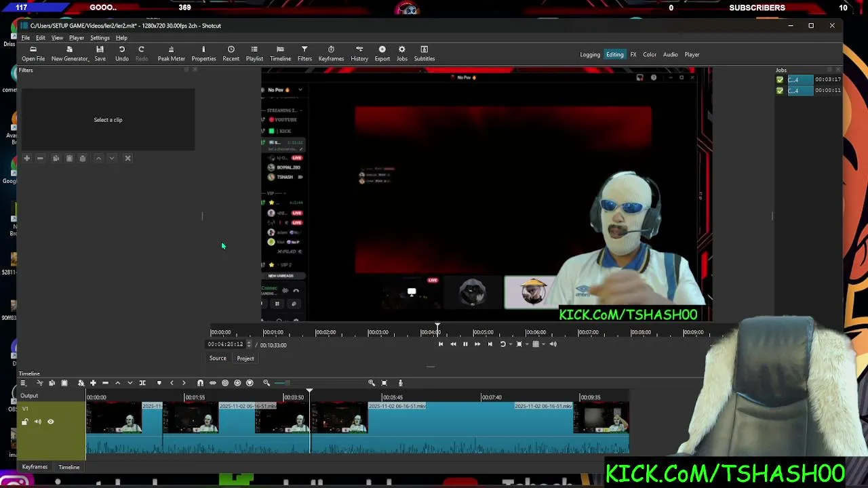Open a file with the Open File icon

pos(33,54)
